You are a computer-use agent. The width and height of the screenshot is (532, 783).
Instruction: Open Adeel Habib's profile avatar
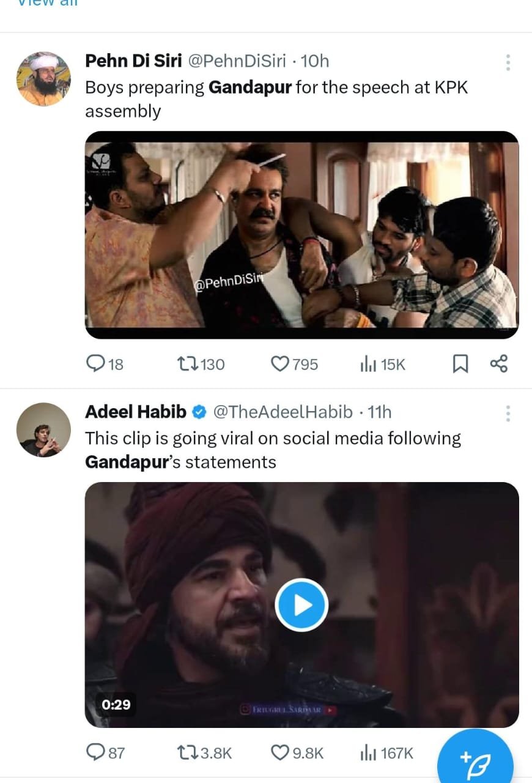pos(43,430)
